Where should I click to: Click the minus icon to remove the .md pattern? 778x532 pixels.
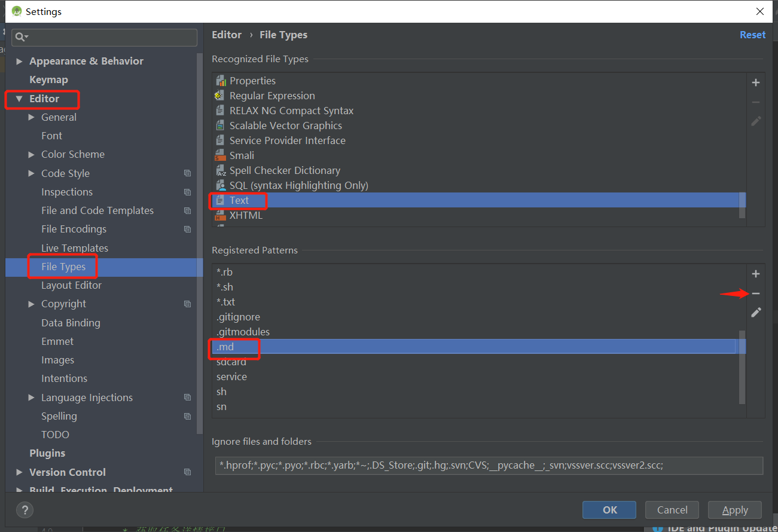tap(755, 293)
